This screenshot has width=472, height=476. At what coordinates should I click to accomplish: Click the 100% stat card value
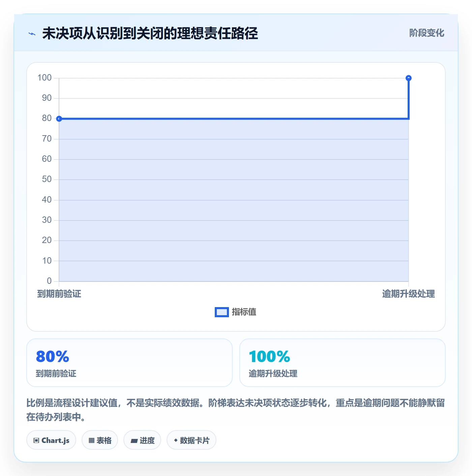point(269,356)
